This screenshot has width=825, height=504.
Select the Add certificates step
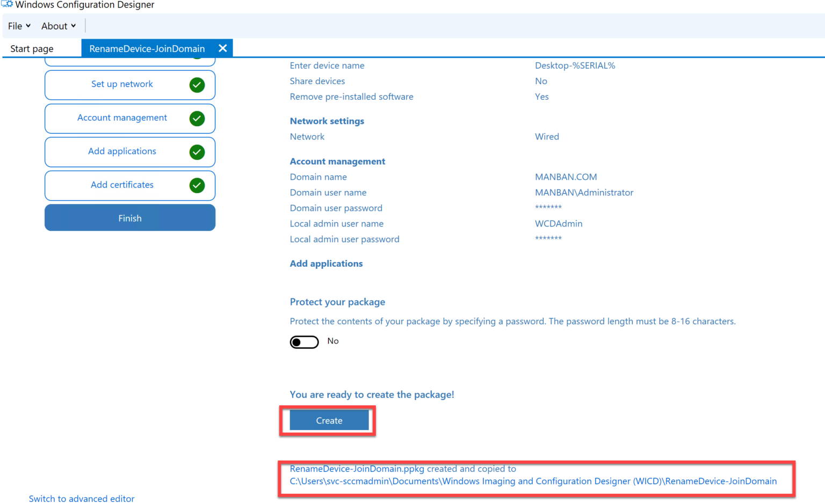122,185
